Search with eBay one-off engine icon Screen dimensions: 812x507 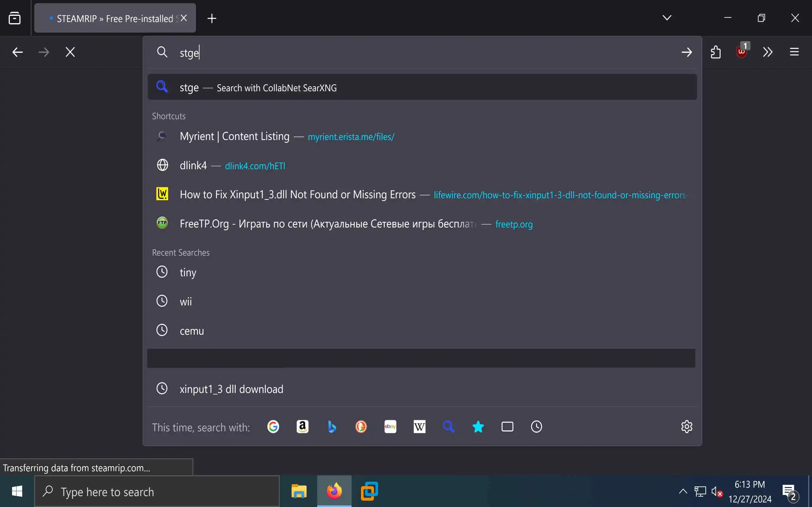click(390, 427)
